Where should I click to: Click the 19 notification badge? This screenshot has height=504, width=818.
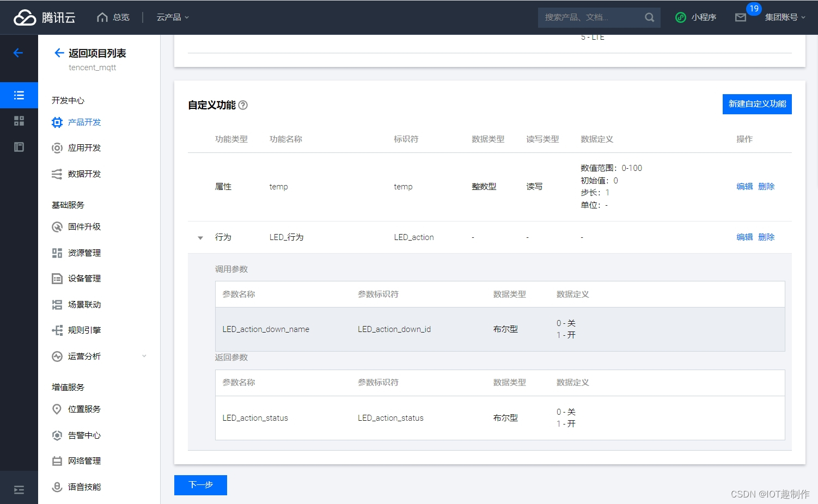coord(754,9)
